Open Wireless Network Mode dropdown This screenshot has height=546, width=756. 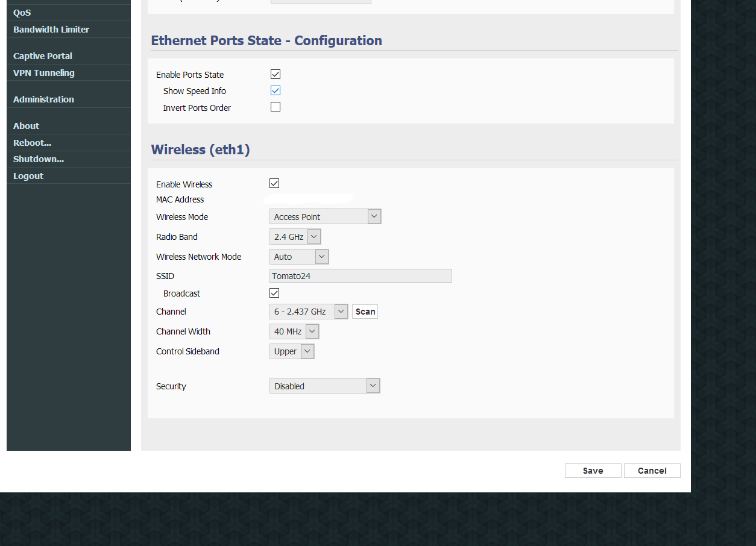point(299,256)
